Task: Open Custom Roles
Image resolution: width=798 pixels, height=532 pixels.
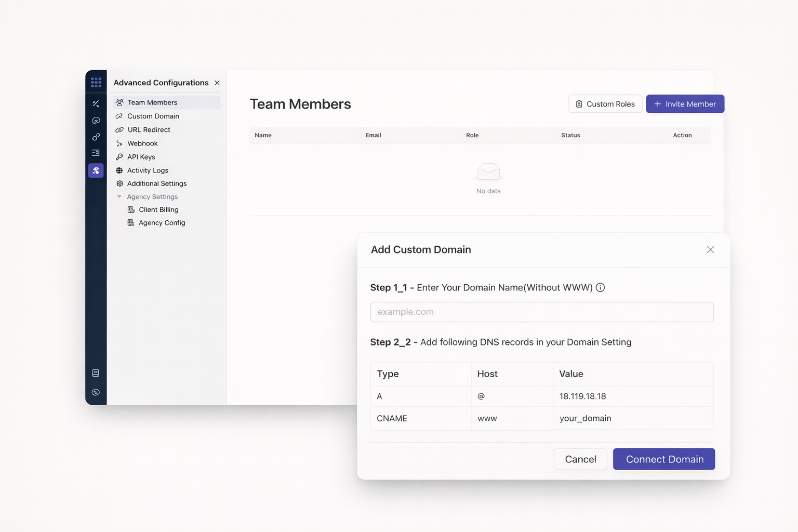Action: [605, 104]
